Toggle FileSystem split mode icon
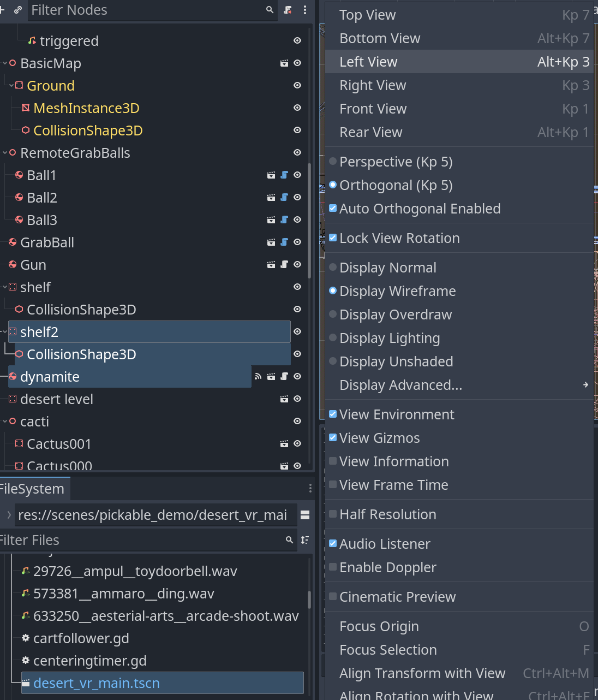The width and height of the screenshot is (598, 700). [305, 515]
